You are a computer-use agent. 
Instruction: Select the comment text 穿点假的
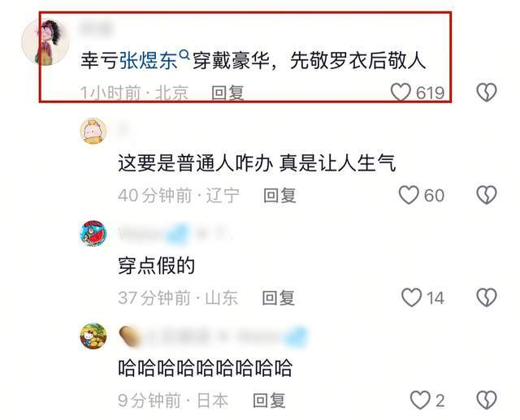(156, 266)
